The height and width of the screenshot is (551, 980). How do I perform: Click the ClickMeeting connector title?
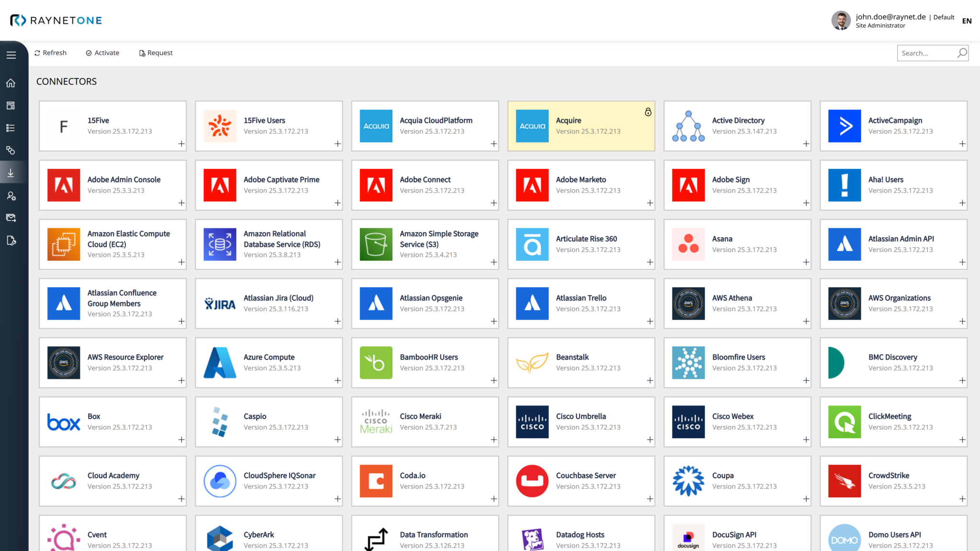(890, 416)
